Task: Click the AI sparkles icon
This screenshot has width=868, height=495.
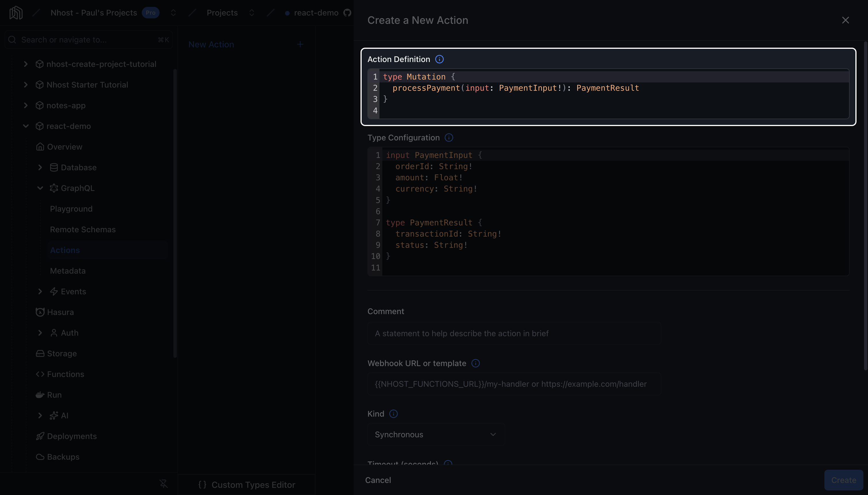Action: [x=54, y=415]
